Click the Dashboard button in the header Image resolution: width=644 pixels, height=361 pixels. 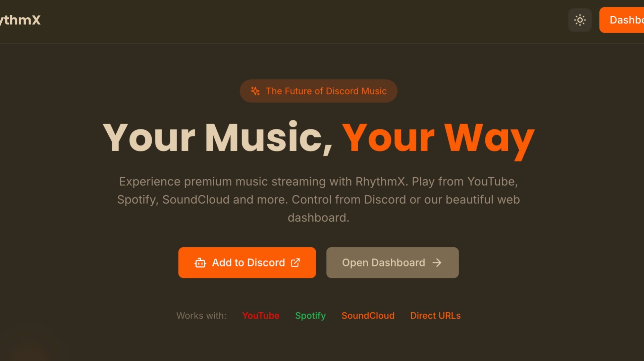623,20
